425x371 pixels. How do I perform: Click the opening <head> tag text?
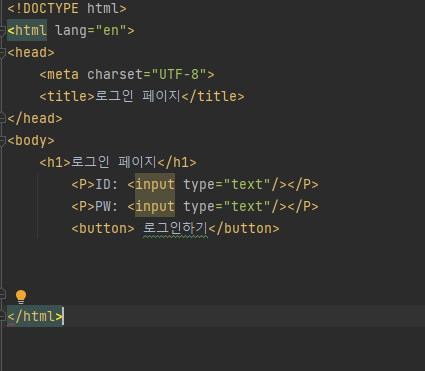[31, 53]
